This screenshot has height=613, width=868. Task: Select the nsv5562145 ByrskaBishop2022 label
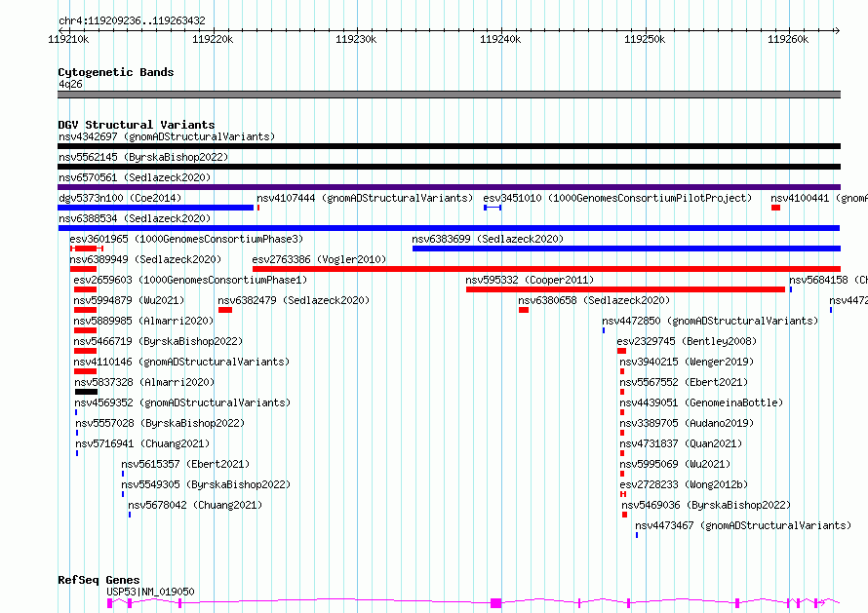(143, 157)
